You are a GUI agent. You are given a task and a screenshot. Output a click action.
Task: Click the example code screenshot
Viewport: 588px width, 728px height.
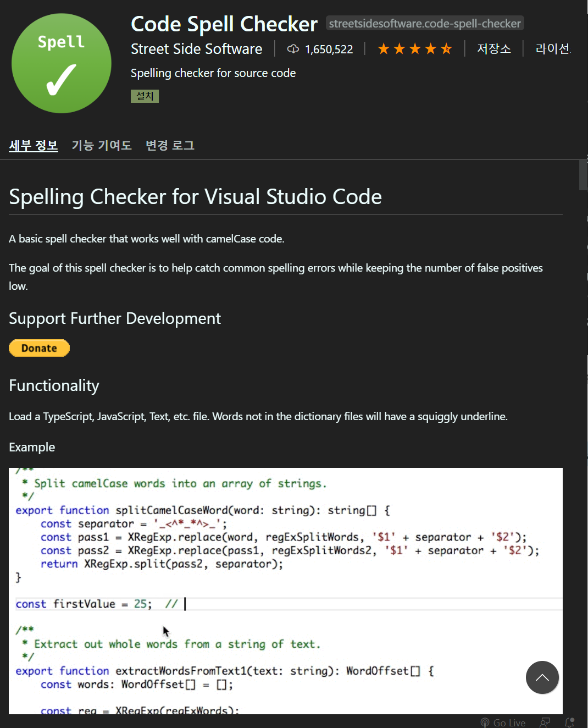286,591
